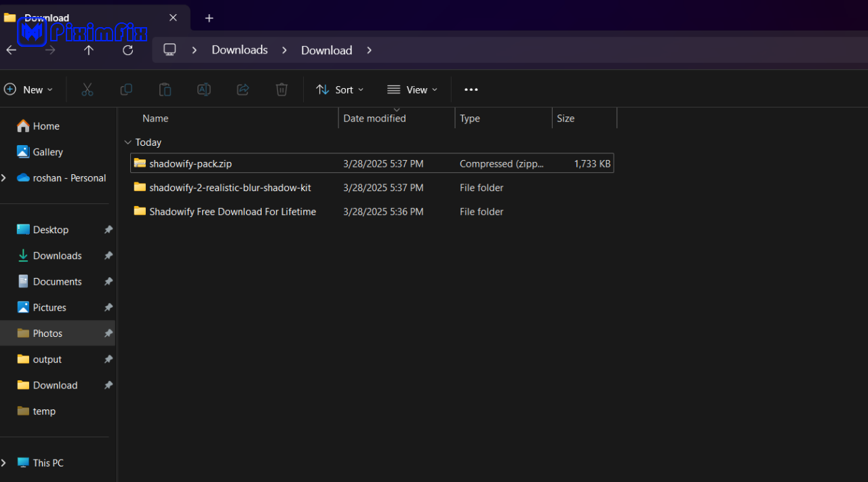Screen dimensions: 868x482
Task: Open the Sort dropdown menu
Action: pyautogui.click(x=340, y=89)
